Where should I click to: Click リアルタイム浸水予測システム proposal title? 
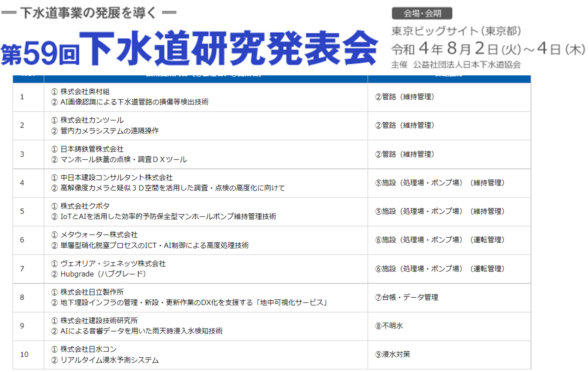click(x=109, y=360)
